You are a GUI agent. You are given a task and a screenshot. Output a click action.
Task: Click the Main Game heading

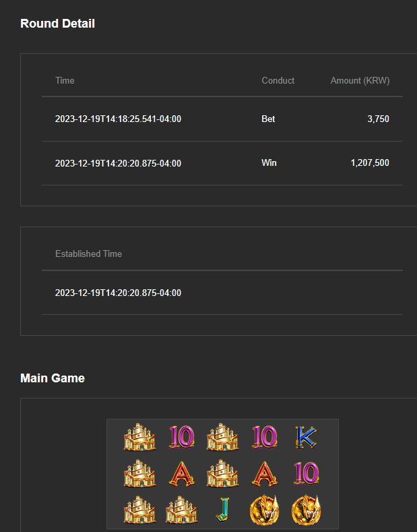53,378
